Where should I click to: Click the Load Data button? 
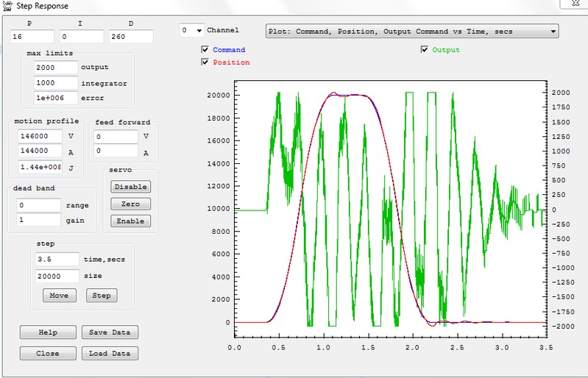coord(109,353)
